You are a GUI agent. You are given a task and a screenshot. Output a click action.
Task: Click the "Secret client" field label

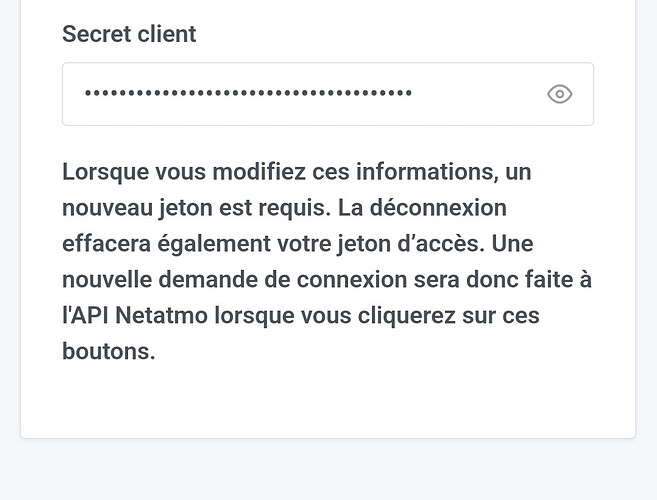pos(129,34)
